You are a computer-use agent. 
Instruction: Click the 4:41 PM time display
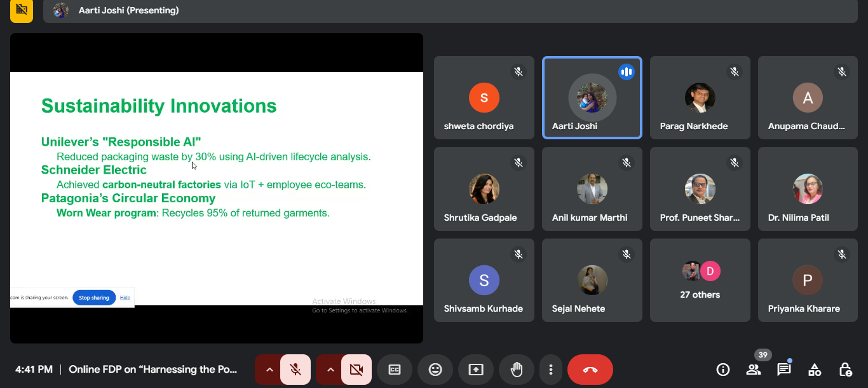click(x=34, y=370)
